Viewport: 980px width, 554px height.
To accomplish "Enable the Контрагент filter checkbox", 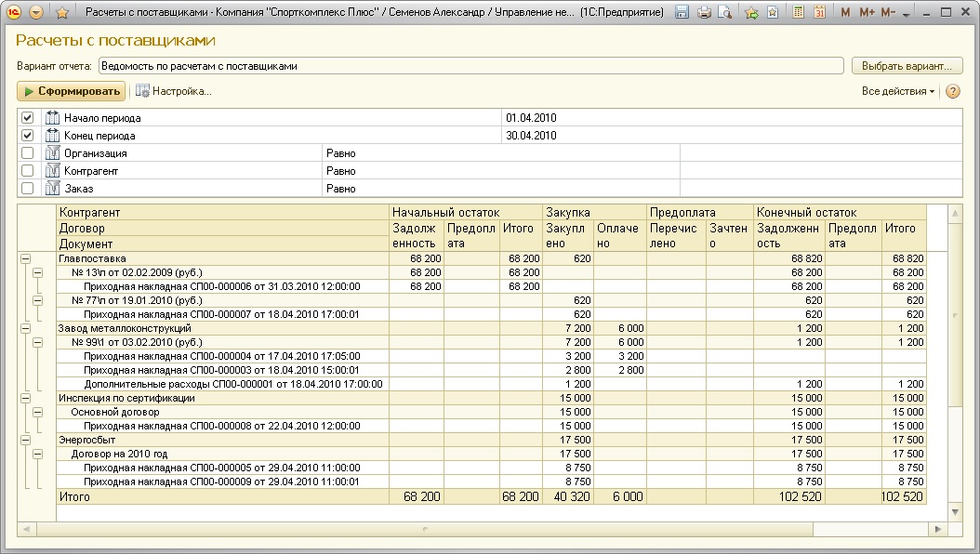I will pos(28,171).
